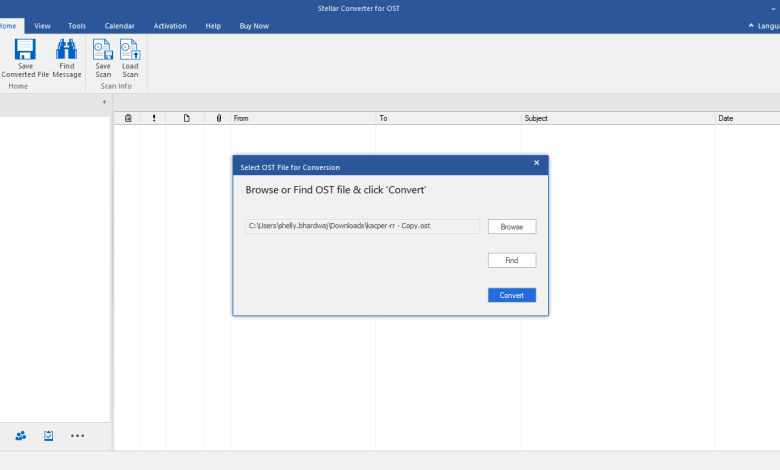Sort by item type page column
The image size is (780, 470).
coord(187,118)
